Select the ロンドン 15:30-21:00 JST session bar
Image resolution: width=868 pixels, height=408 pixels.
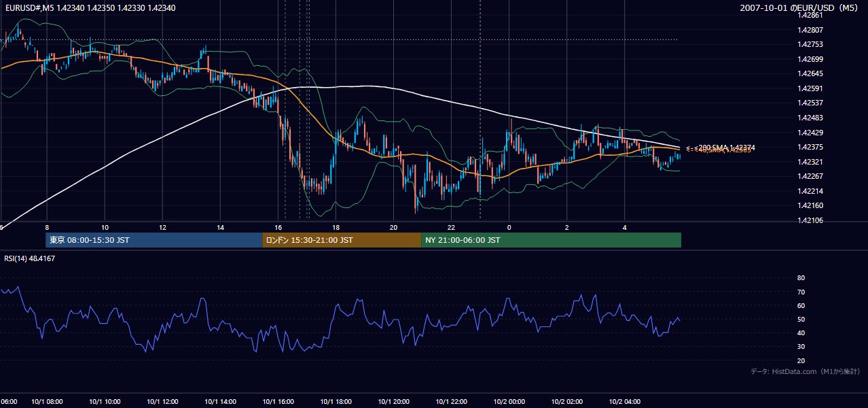coord(342,240)
